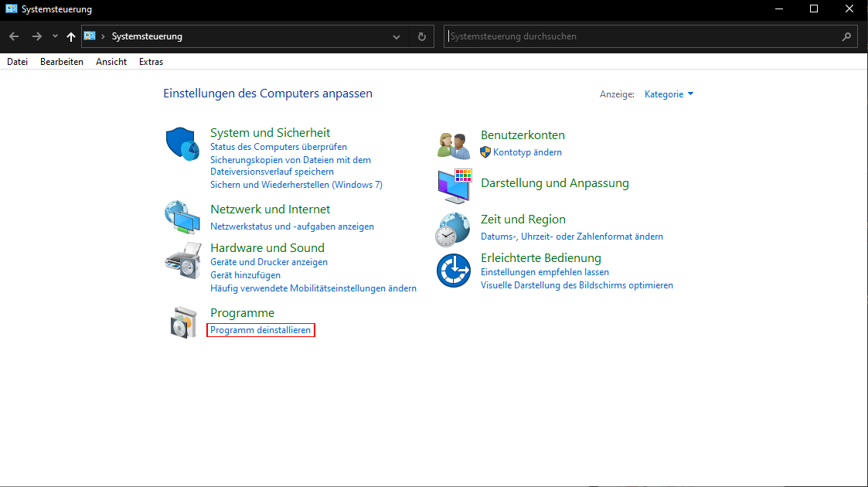
Task: Expand the address bar history dropdown
Action: click(397, 36)
